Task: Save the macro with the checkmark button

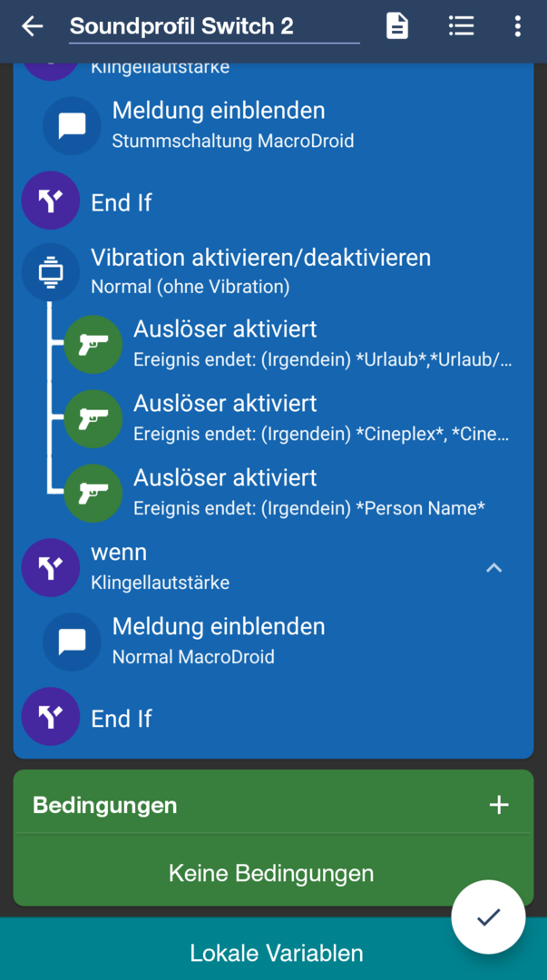Action: pyautogui.click(x=488, y=916)
